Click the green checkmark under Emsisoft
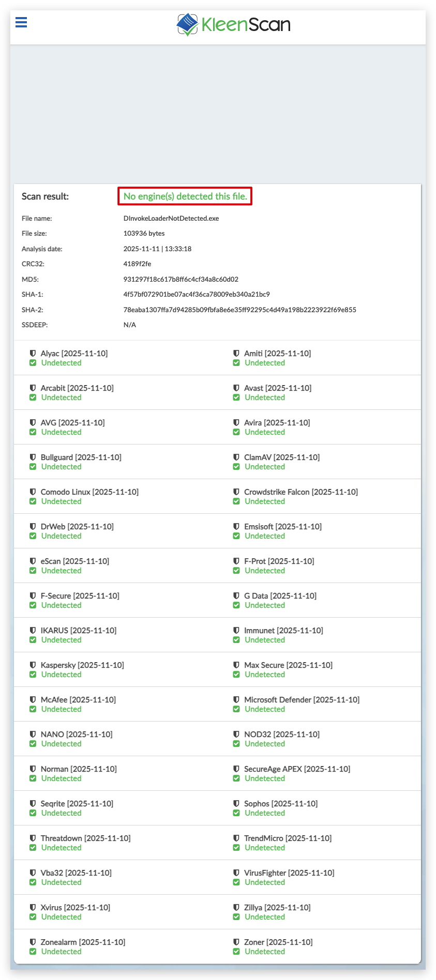This screenshot has height=980, width=436. click(236, 536)
